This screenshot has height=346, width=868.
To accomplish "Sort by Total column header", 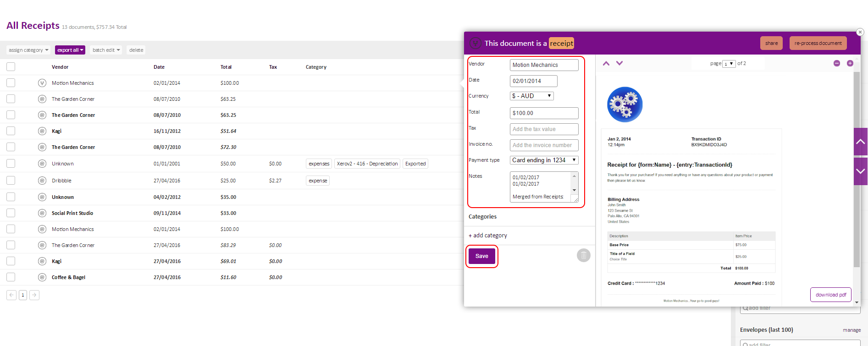I will (226, 67).
